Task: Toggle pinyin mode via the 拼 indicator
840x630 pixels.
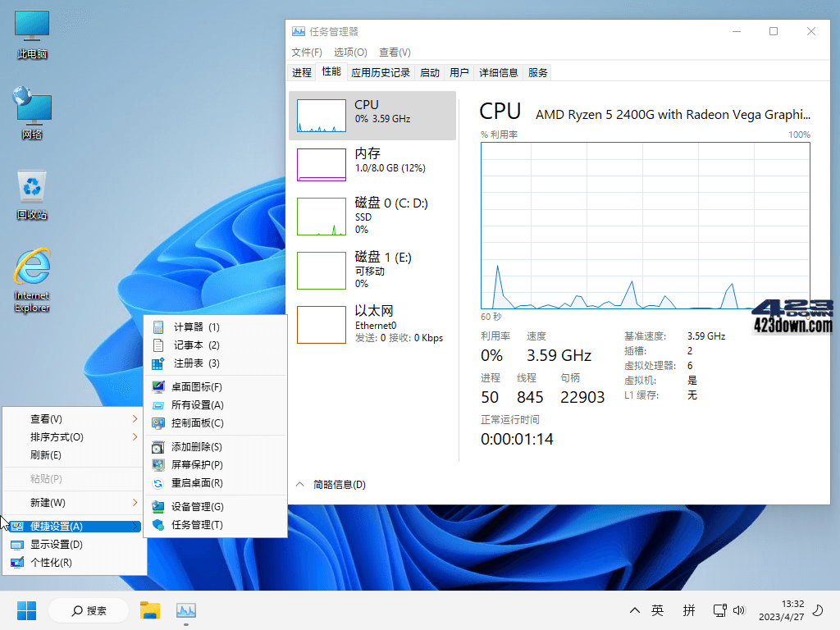Action: [x=689, y=610]
